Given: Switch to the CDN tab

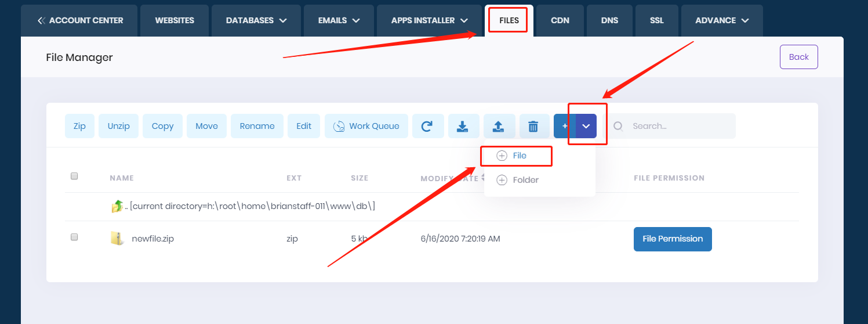Looking at the screenshot, I should pyautogui.click(x=560, y=20).
